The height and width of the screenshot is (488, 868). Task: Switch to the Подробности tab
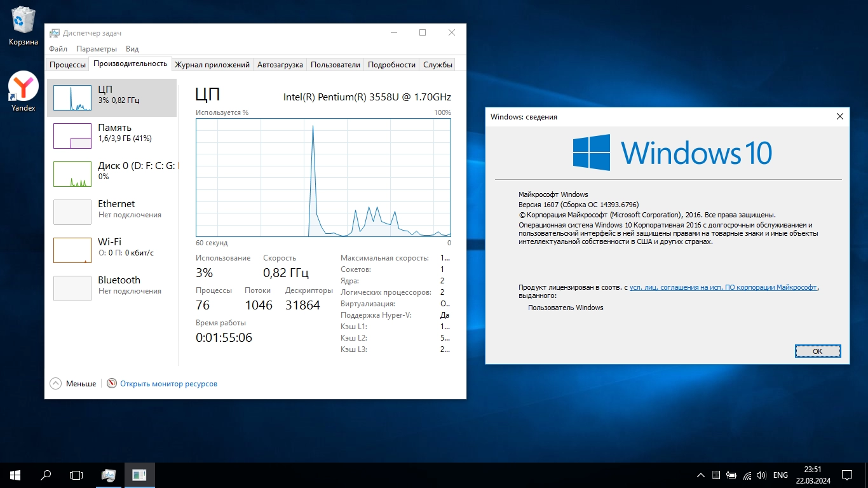point(391,65)
